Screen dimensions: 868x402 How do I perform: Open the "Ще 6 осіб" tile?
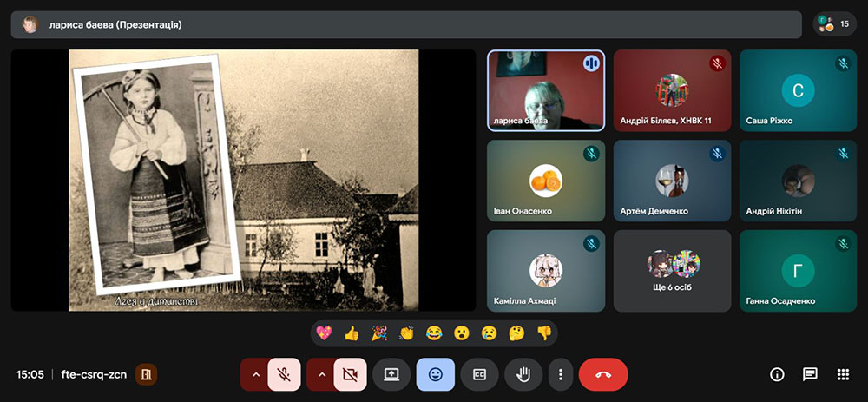673,271
